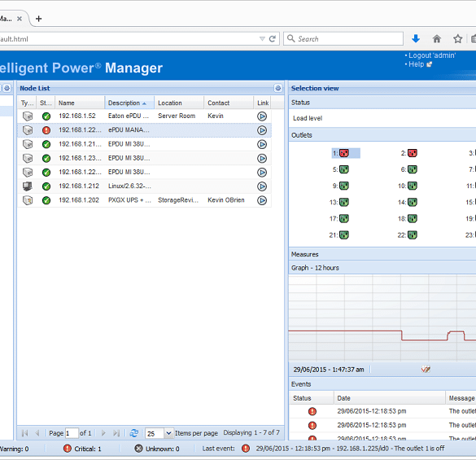Select red outlet 2 icon
This screenshot has height=460, width=476.
pos(412,153)
